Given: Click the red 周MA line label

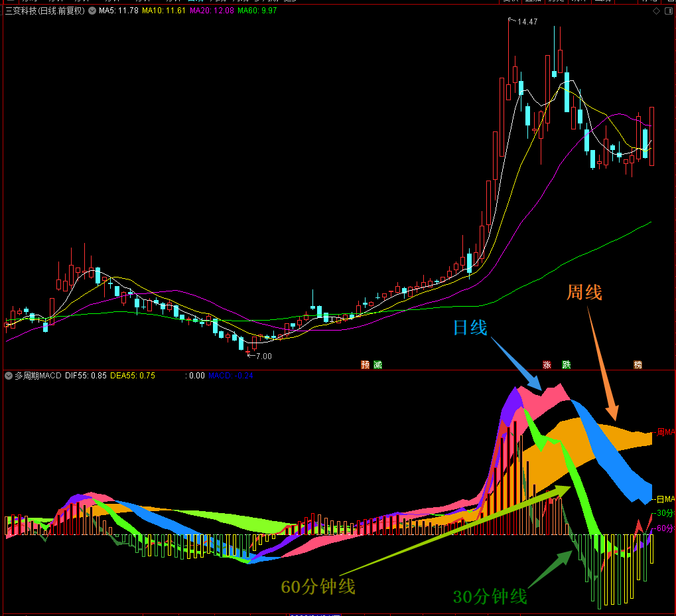Looking at the screenshot, I should [x=665, y=432].
